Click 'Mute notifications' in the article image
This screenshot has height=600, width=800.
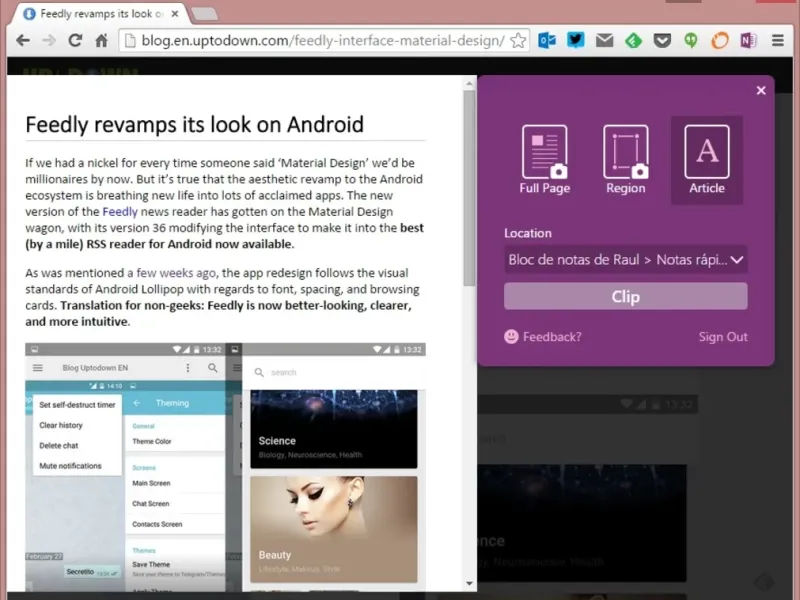[70, 466]
